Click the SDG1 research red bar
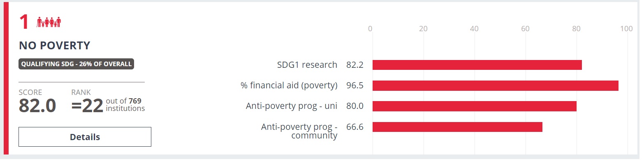This screenshot has height=166, width=644. 477,65
